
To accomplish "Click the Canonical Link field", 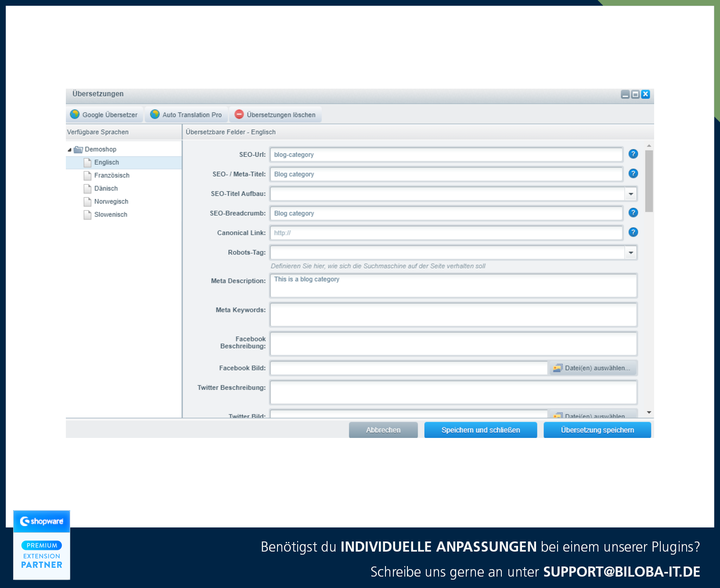I will pyautogui.click(x=446, y=233).
